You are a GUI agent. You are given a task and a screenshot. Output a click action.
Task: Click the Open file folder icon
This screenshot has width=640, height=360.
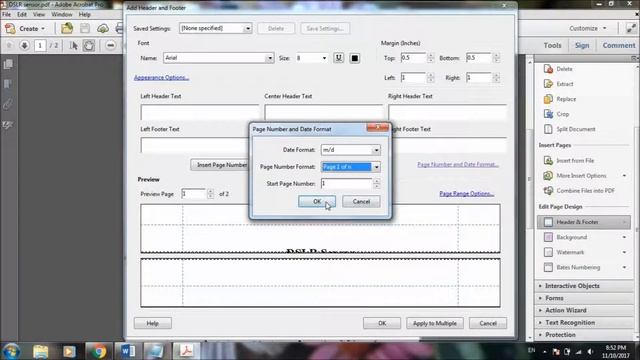click(67, 28)
